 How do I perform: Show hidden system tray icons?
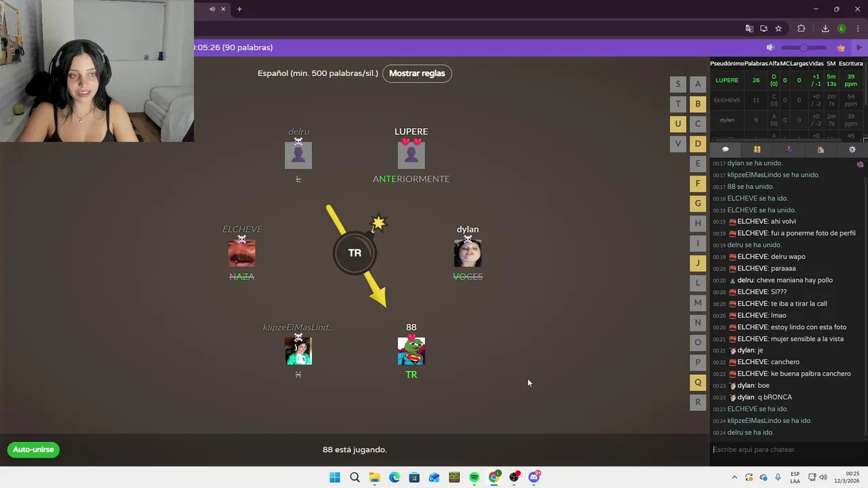click(x=734, y=477)
